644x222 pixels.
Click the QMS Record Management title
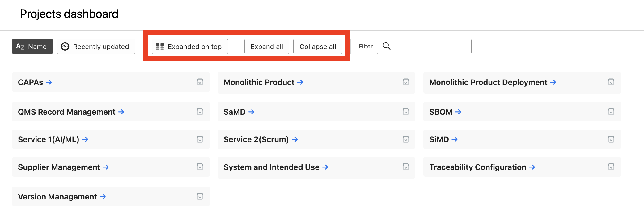point(67,112)
